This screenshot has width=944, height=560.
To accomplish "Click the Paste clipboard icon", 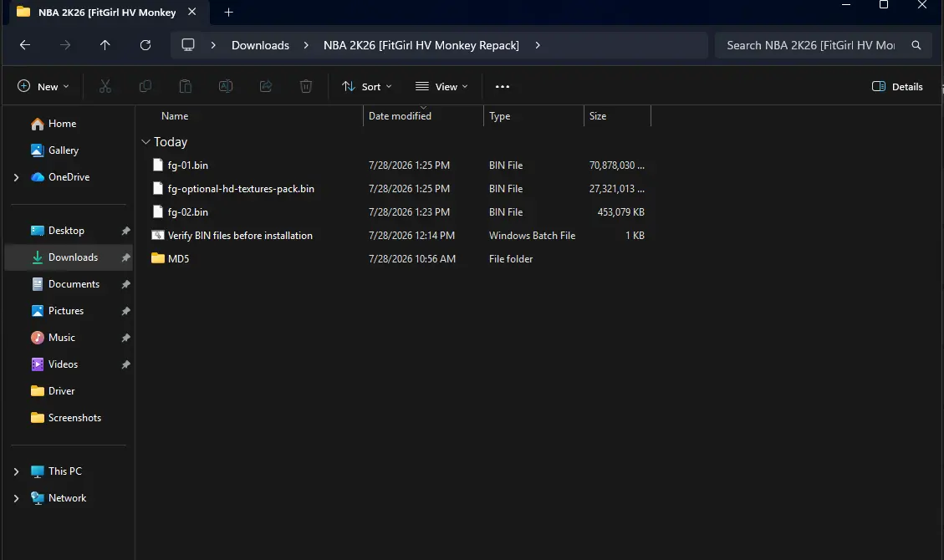I will click(x=186, y=87).
